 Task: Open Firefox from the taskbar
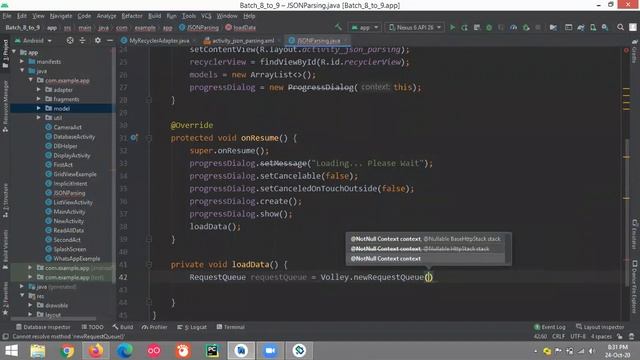point(96,351)
